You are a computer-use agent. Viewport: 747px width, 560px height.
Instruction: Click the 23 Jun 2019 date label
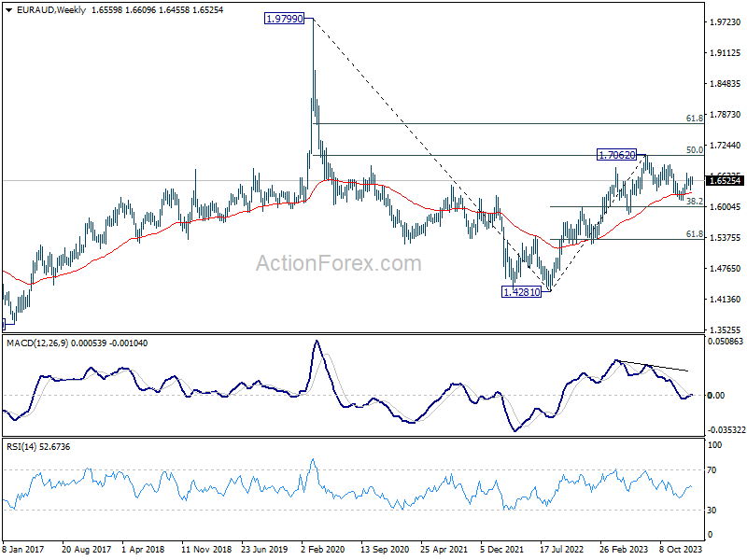264,549
